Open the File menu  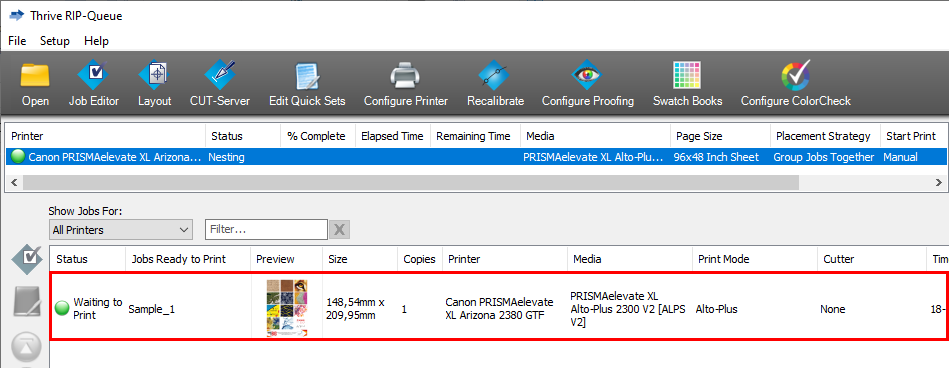(x=18, y=41)
